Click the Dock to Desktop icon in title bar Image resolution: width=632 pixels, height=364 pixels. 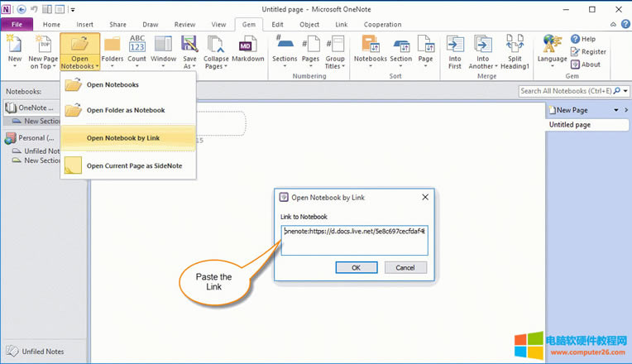click(x=47, y=9)
